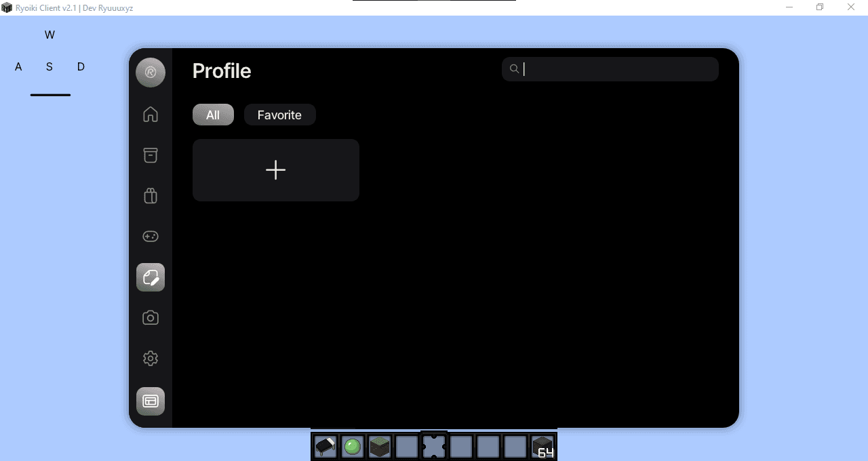Click the layout panel icon at sidebar bottom

pyautogui.click(x=151, y=401)
